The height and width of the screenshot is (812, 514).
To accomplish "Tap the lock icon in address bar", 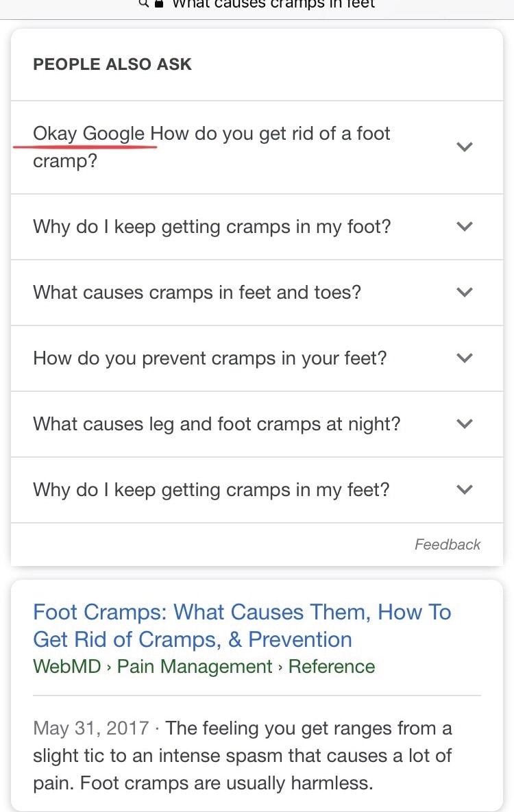I will pyautogui.click(x=160, y=4).
